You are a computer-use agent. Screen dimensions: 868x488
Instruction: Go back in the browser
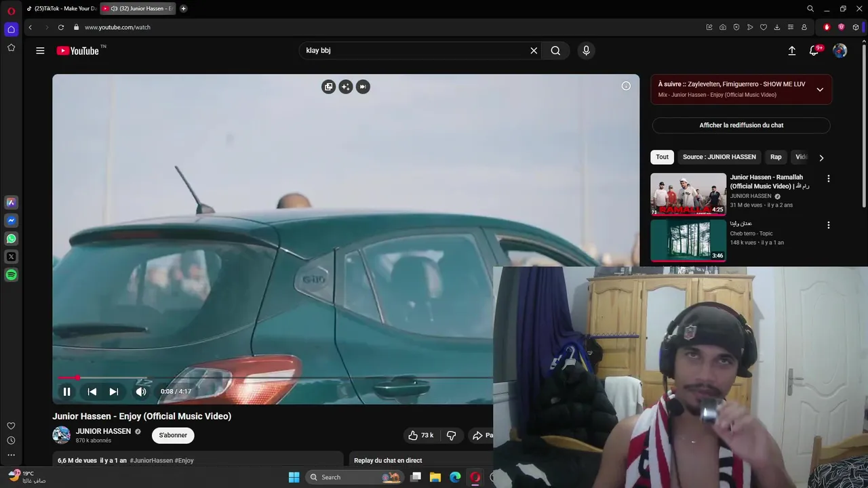tap(30, 27)
